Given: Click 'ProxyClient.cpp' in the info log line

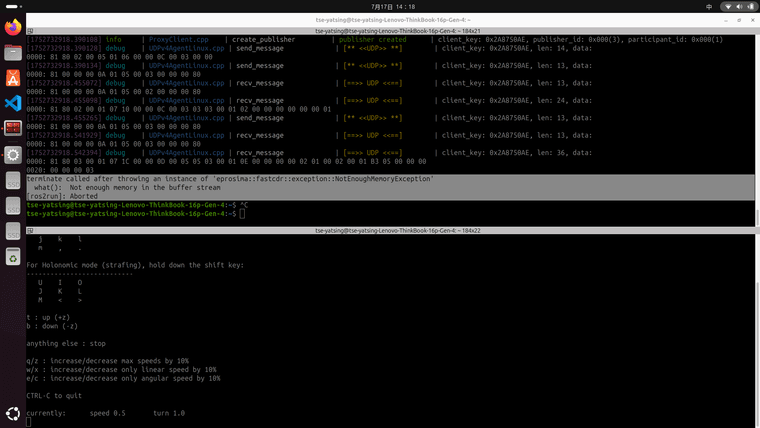Looking at the screenshot, I should click(x=178, y=40).
